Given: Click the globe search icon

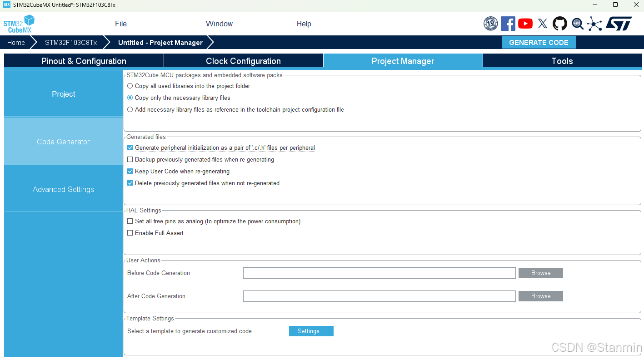Looking at the screenshot, I should click(x=578, y=24).
